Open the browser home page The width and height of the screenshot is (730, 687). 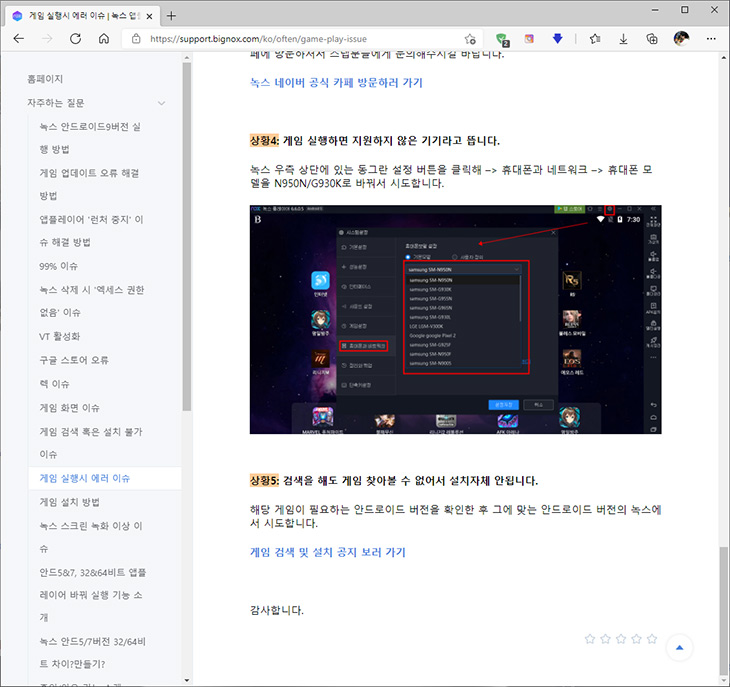[104, 39]
